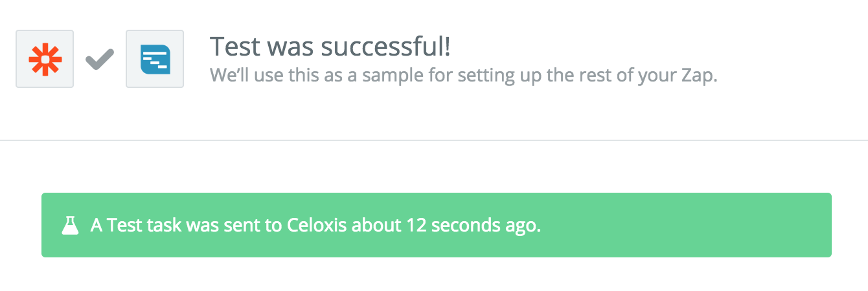Click the word "Test" starting the heading

234,47
